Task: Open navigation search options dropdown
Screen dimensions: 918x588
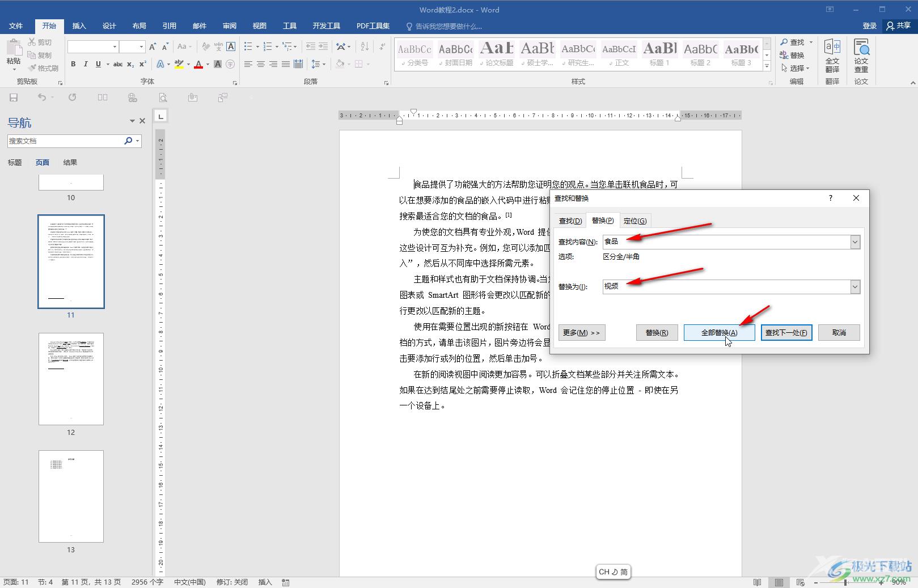Action: point(137,141)
